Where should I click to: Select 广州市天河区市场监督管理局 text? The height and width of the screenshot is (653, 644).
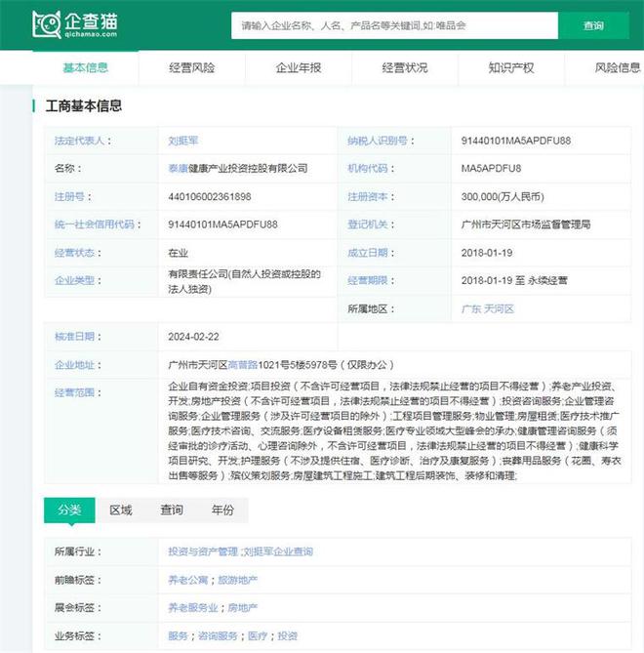pos(526,224)
